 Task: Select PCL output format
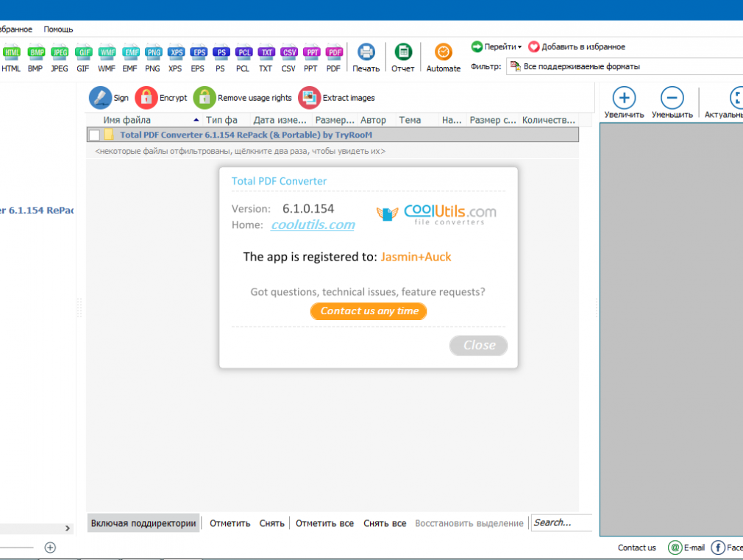point(243,58)
